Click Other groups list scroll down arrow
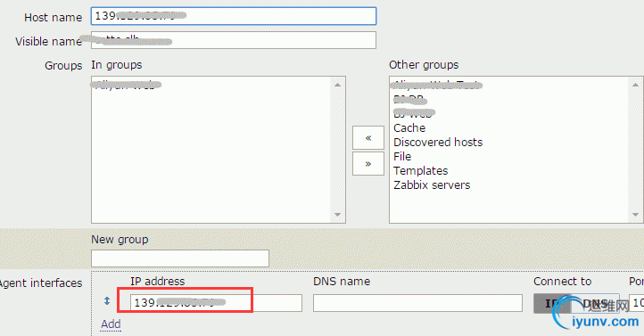 coord(635,215)
